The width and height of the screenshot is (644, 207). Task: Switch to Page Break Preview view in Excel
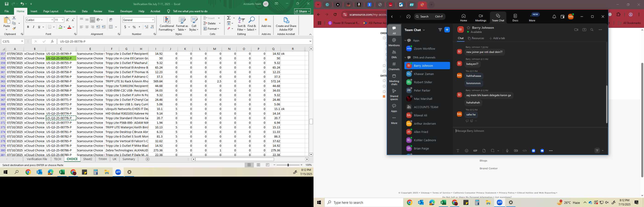(x=268, y=165)
